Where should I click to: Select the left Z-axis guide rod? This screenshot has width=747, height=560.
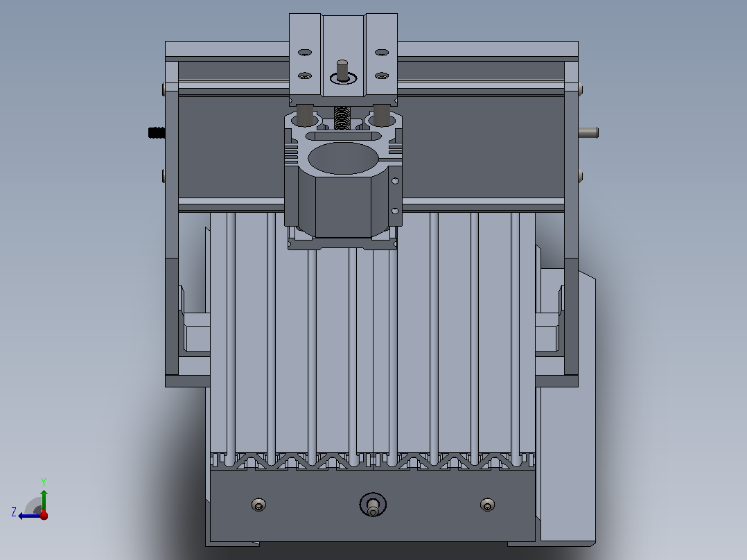305,114
